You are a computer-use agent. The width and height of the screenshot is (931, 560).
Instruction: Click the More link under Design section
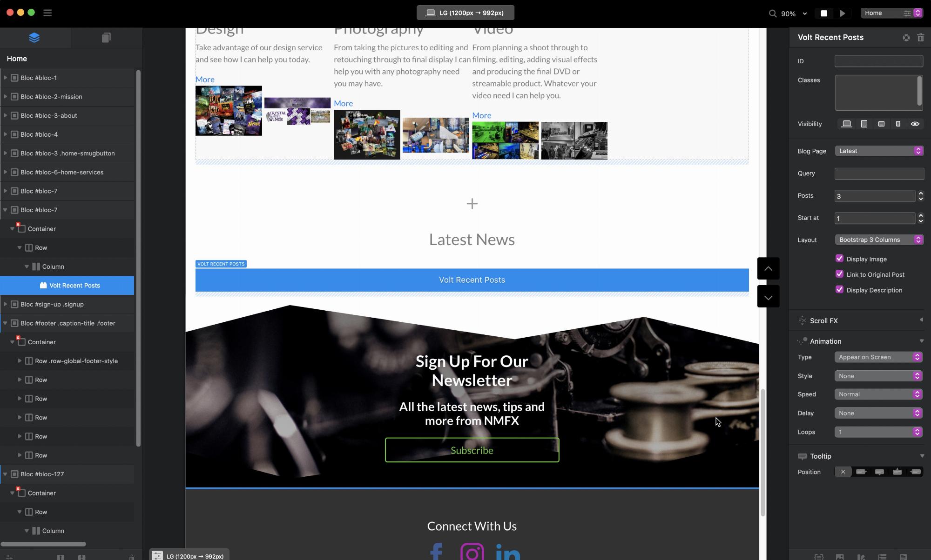pos(204,79)
